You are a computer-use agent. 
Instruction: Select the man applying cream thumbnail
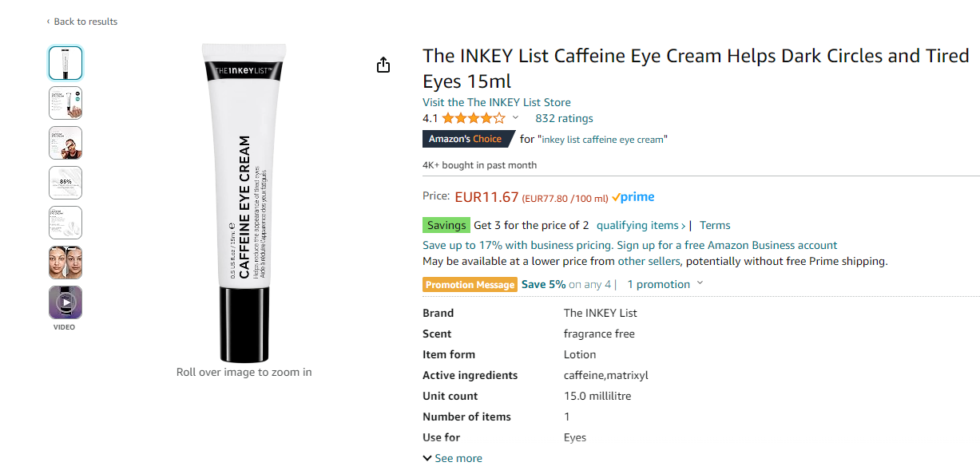[x=65, y=143]
